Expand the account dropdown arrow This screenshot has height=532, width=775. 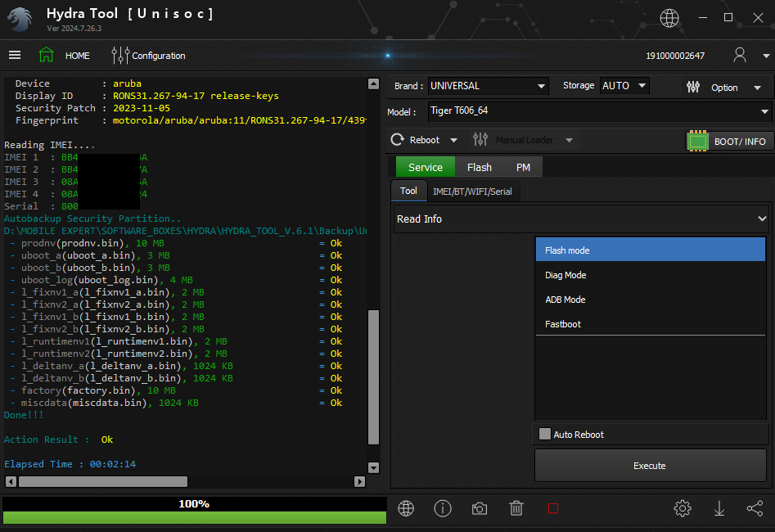766,56
